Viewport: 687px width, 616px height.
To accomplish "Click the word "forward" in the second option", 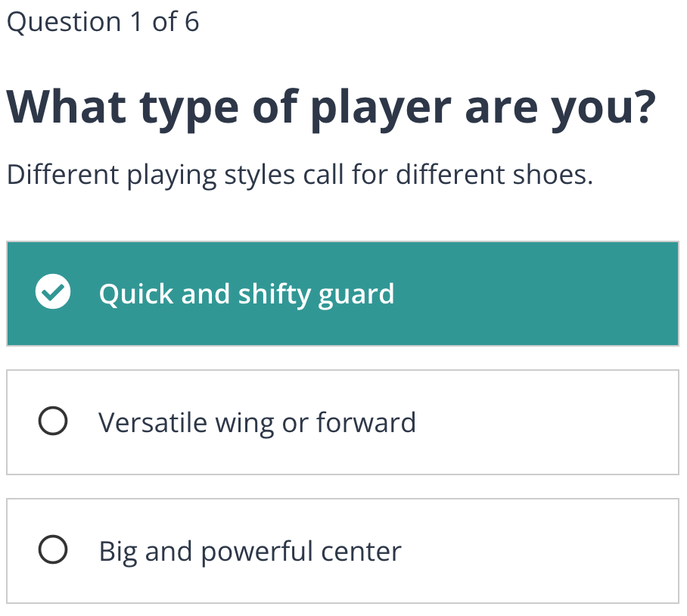I will point(366,422).
